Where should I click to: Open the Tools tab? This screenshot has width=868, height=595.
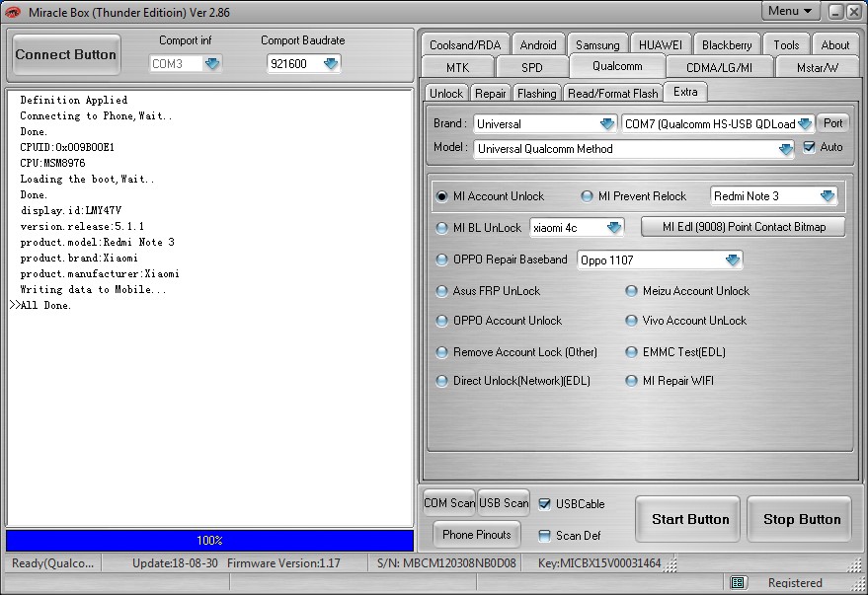pos(786,45)
